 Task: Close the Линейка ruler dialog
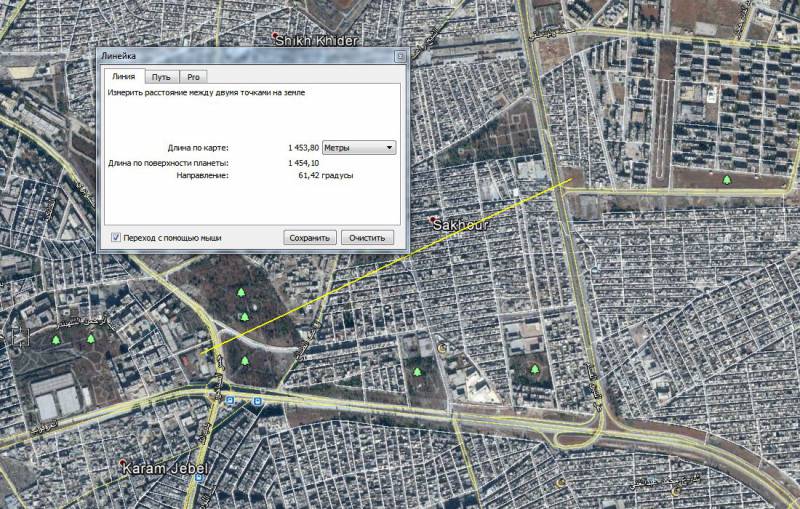click(400, 57)
